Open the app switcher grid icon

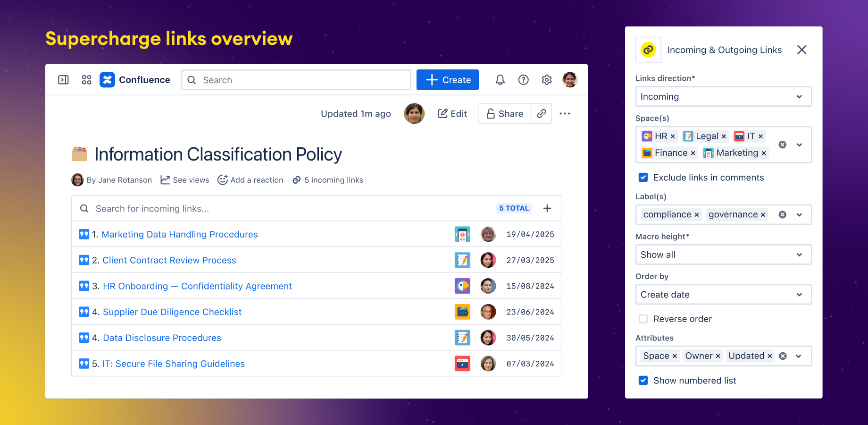pyautogui.click(x=86, y=80)
